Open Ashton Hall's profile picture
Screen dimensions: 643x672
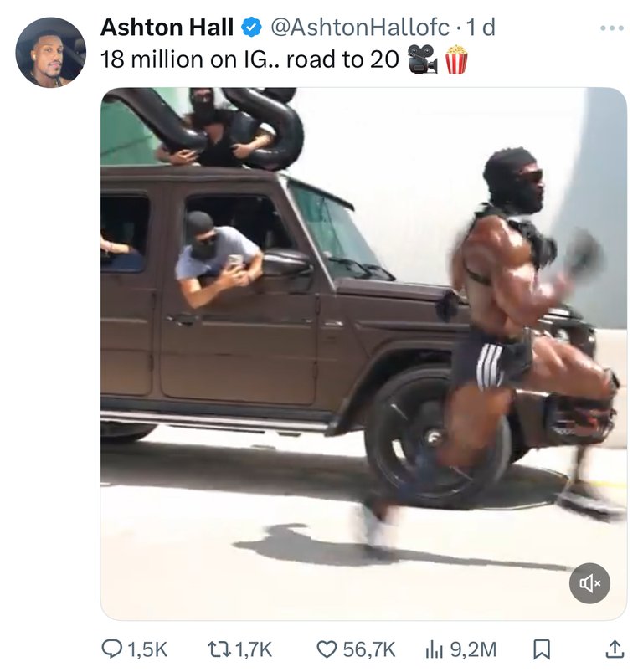[x=50, y=52]
